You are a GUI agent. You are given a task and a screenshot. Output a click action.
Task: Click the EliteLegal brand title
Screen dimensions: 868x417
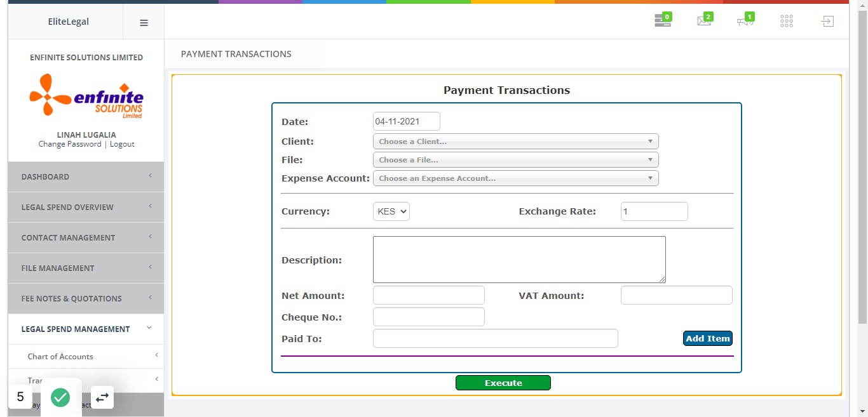pyautogui.click(x=69, y=22)
